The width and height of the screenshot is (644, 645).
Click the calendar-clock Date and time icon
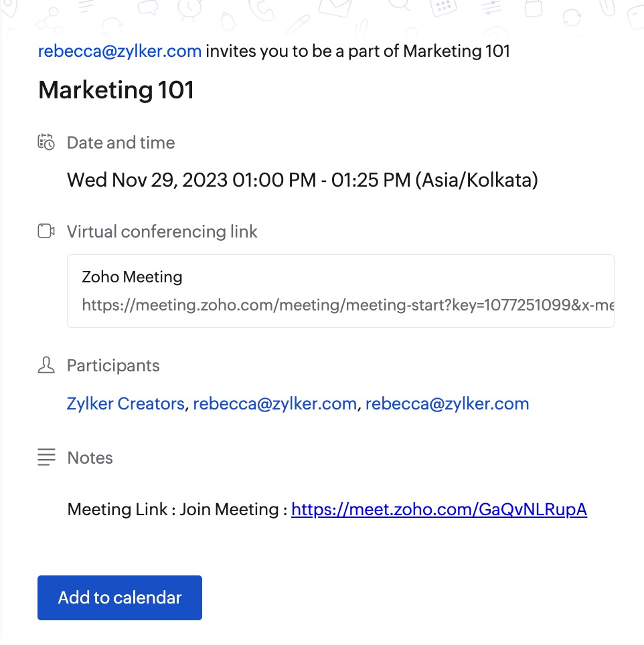pyautogui.click(x=46, y=143)
